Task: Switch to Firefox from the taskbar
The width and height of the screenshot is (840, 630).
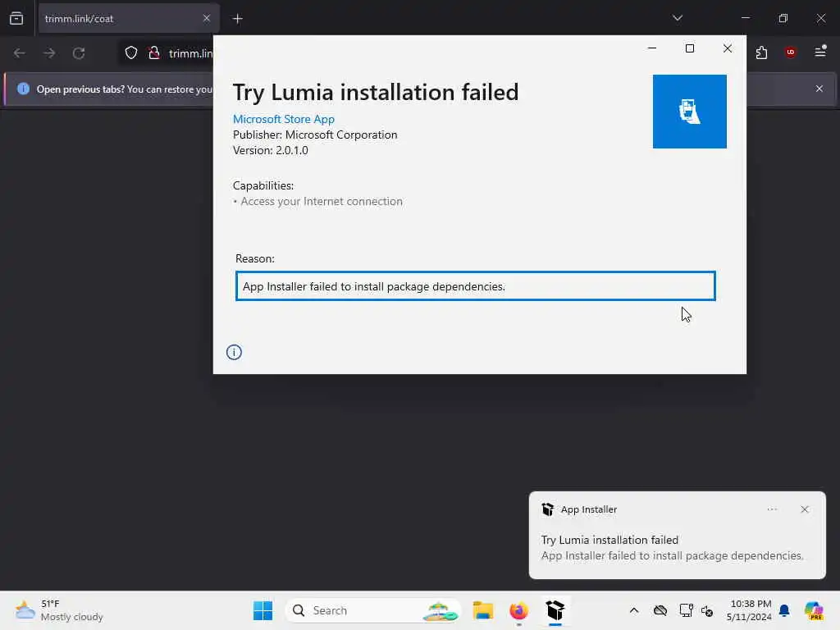Action: [518, 610]
